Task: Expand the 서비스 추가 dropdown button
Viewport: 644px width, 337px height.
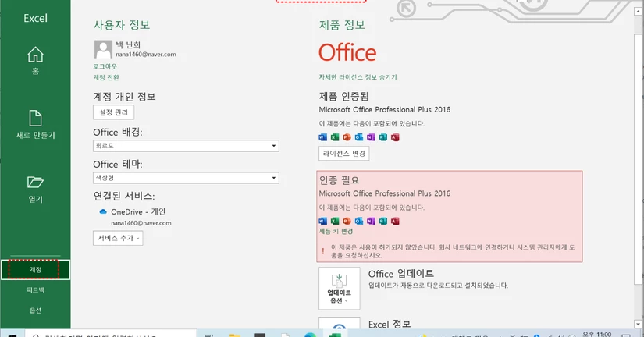Action: pyautogui.click(x=118, y=238)
